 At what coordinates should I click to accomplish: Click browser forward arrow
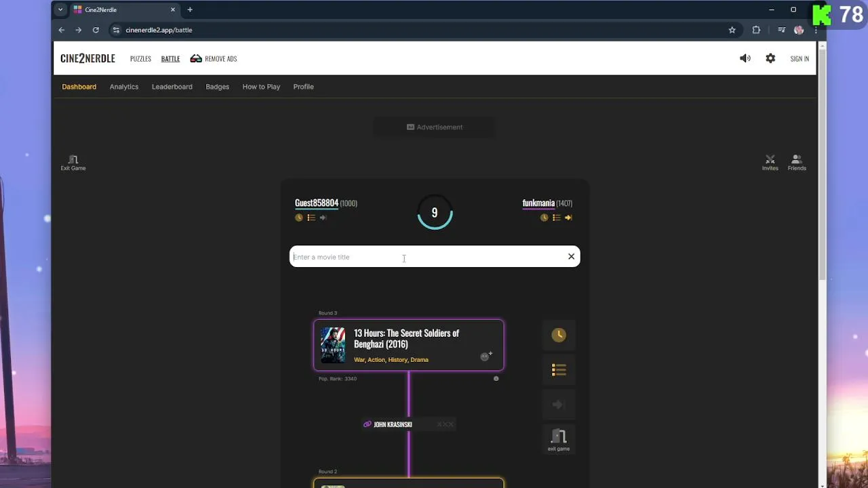79,30
